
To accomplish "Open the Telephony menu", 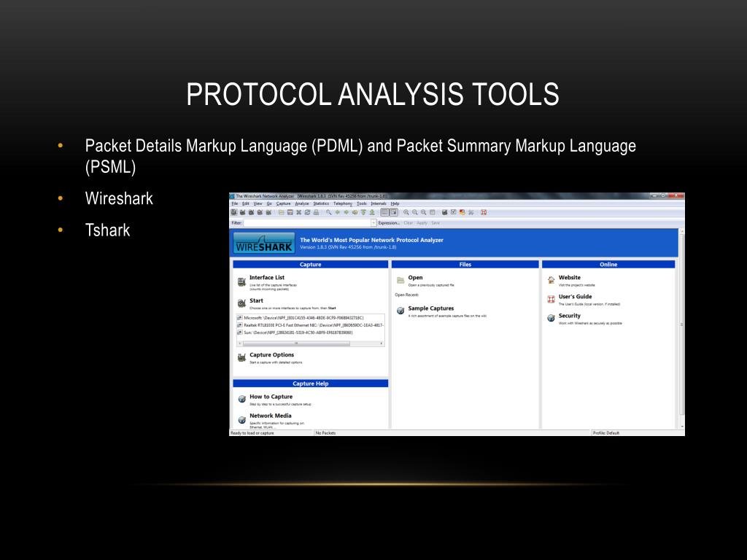I will tap(343, 203).
